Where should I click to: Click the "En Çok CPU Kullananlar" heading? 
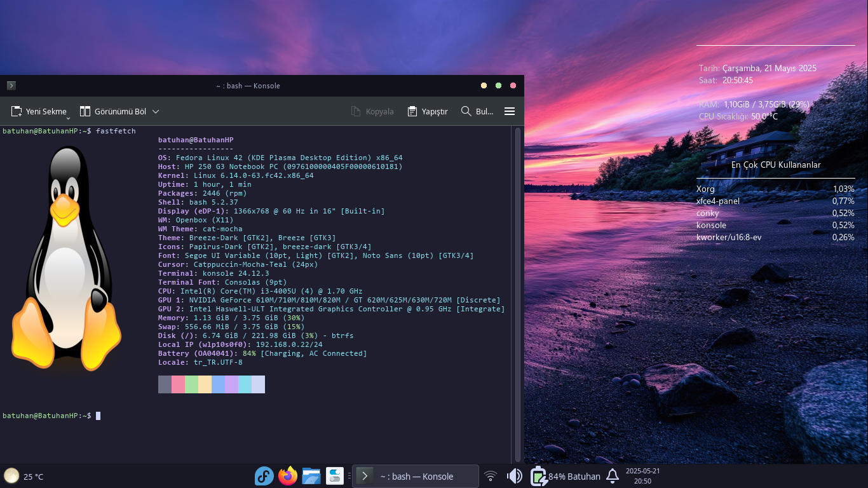pos(776,165)
